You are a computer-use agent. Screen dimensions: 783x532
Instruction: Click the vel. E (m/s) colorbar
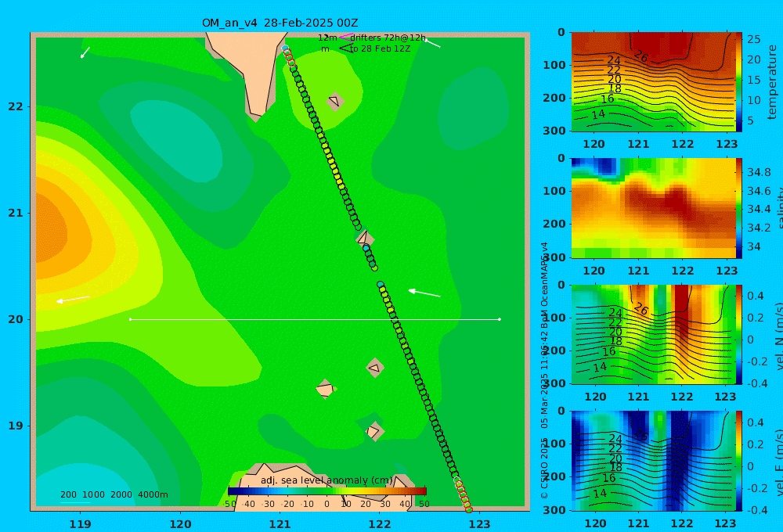[739, 461]
